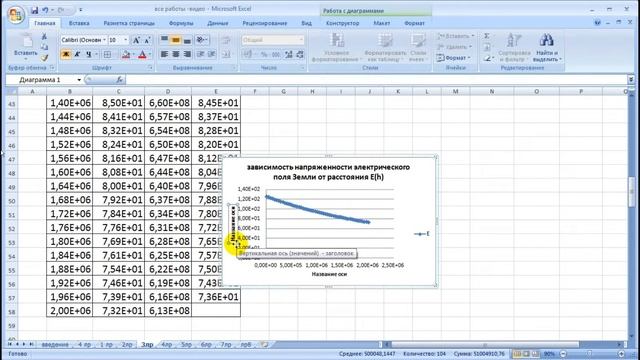Select the chart title text
This screenshot has height=360, width=640.
click(328, 172)
